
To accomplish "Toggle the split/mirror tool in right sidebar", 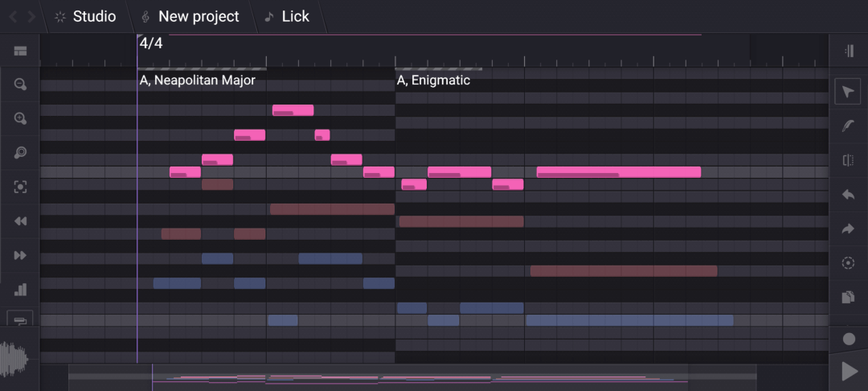I will click(x=848, y=160).
